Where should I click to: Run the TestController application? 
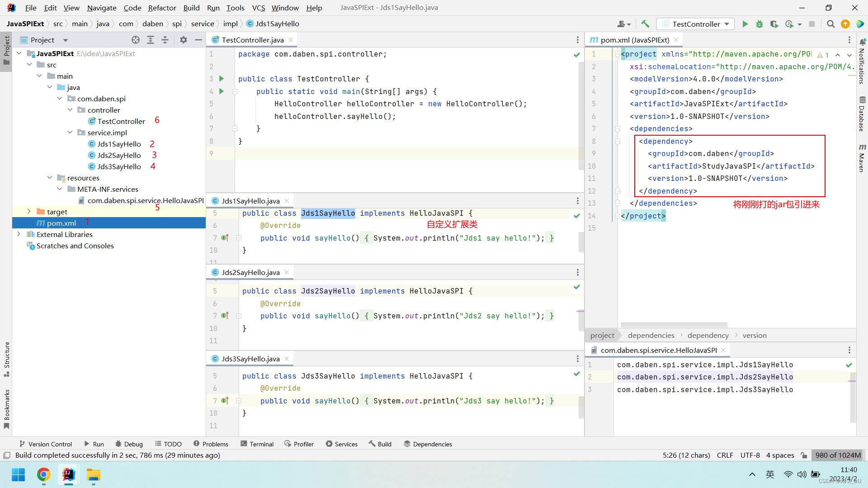[745, 24]
